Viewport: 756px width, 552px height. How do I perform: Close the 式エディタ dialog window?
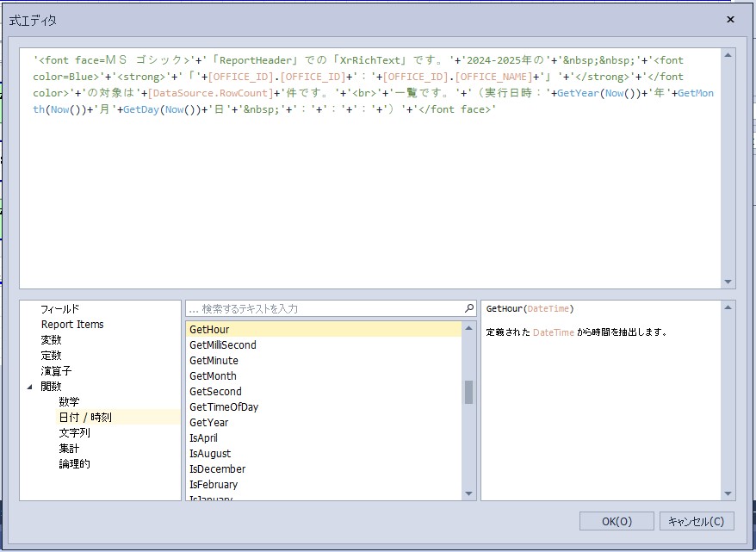tap(730, 19)
